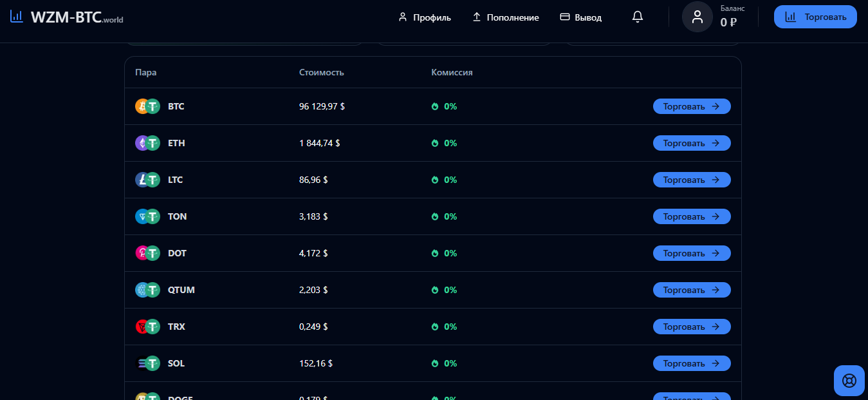Click the flame fee icon in TRX row
This screenshot has height=400, width=868.
tap(435, 327)
